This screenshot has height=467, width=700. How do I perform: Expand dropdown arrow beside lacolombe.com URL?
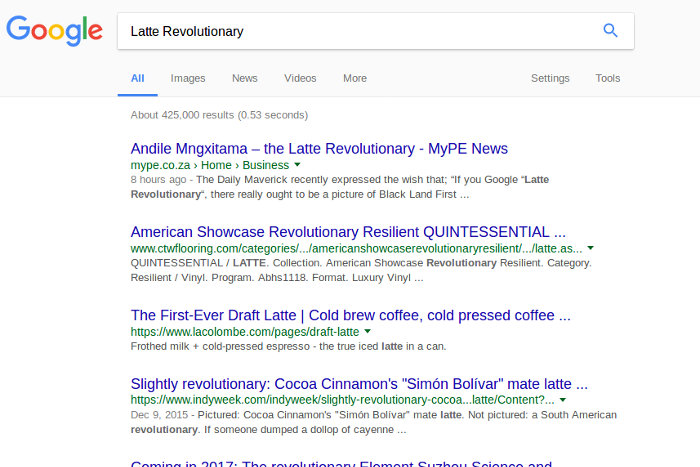(x=367, y=331)
